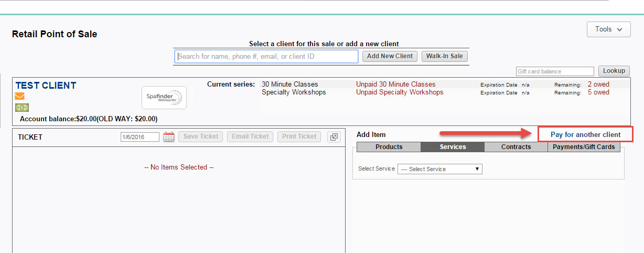This screenshot has height=253, width=644.
Task: Click the Unpaid 30 Minute Classes link
Action: click(x=395, y=85)
